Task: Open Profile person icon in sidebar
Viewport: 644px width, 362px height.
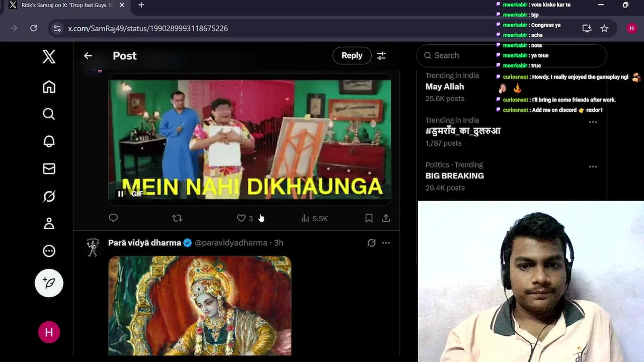Action: [x=49, y=223]
